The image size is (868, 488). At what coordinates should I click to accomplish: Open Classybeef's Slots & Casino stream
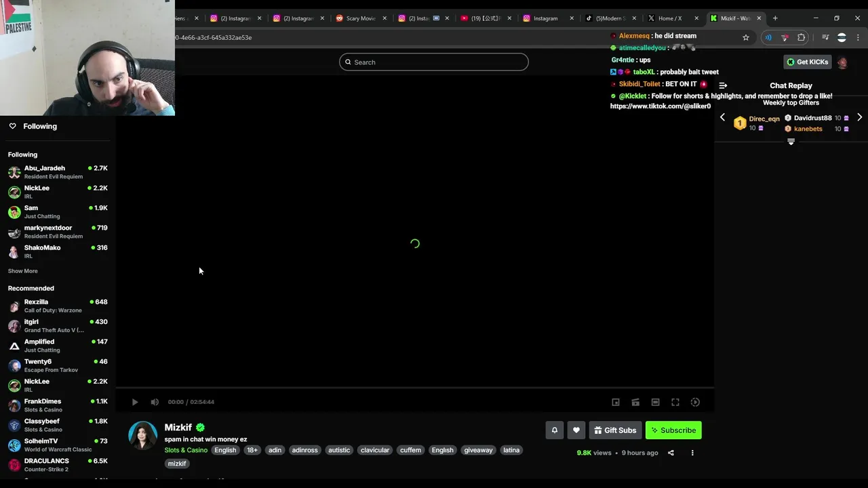pos(58,425)
